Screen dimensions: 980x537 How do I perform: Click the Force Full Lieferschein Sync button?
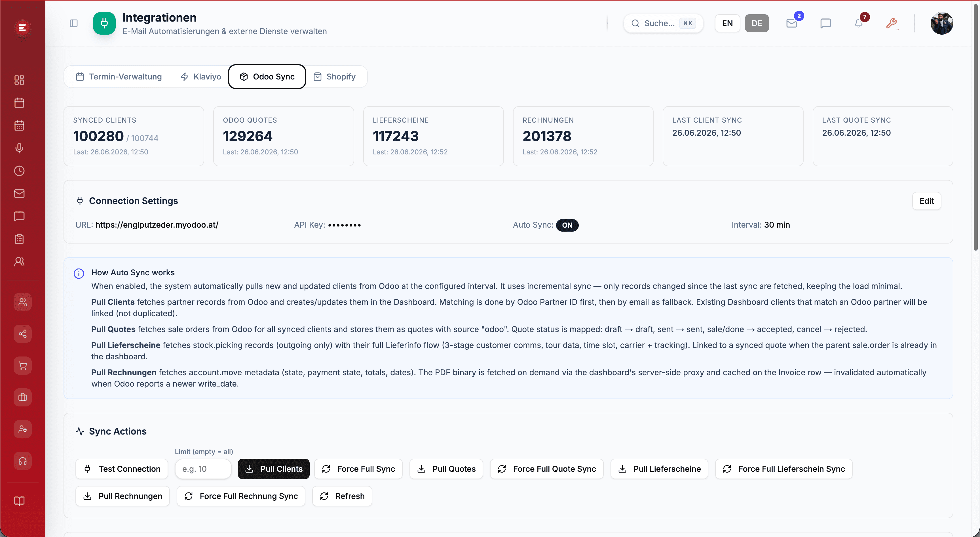click(x=784, y=469)
